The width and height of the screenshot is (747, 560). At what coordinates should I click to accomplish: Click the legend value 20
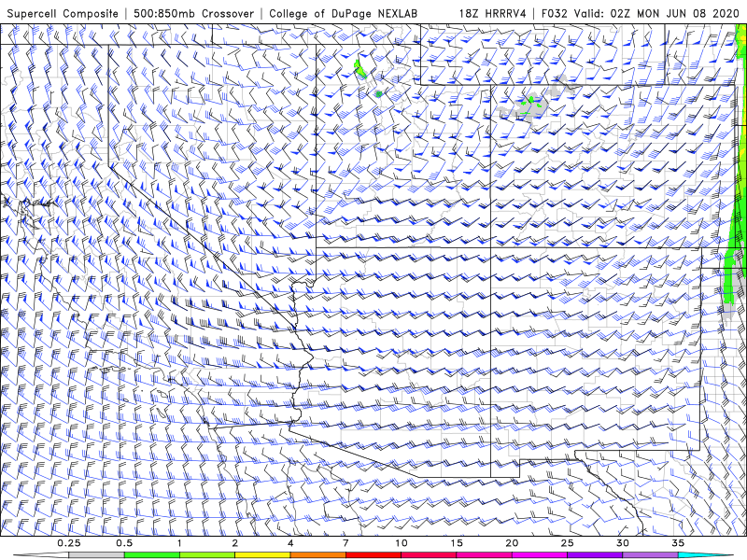pyautogui.click(x=512, y=543)
